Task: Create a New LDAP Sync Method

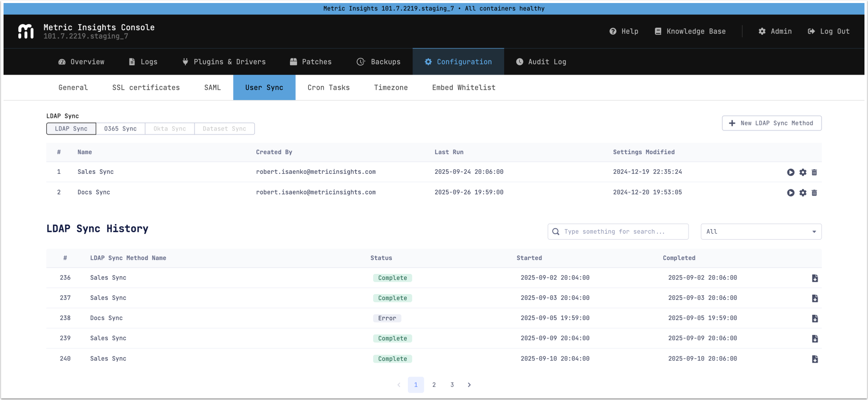Action: (x=771, y=123)
